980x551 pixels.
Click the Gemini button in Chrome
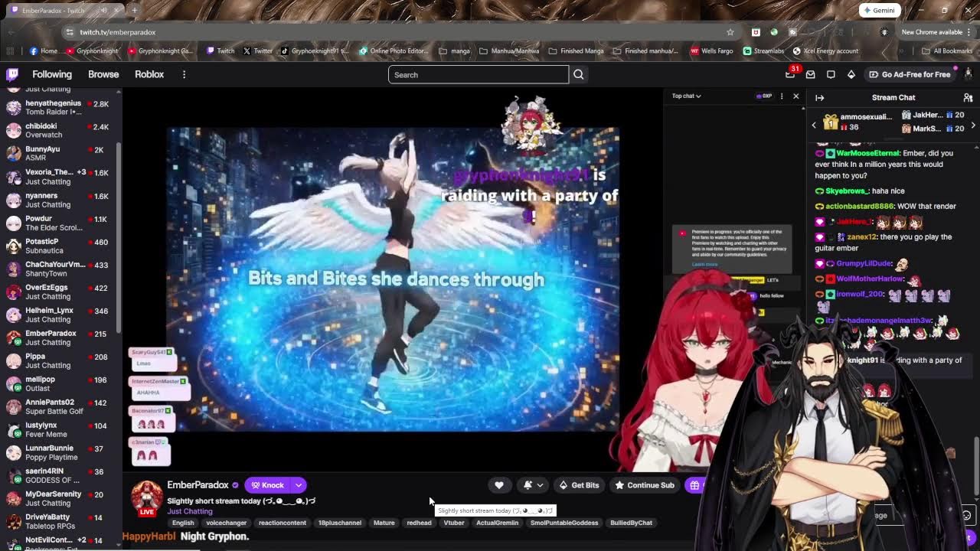click(x=879, y=10)
